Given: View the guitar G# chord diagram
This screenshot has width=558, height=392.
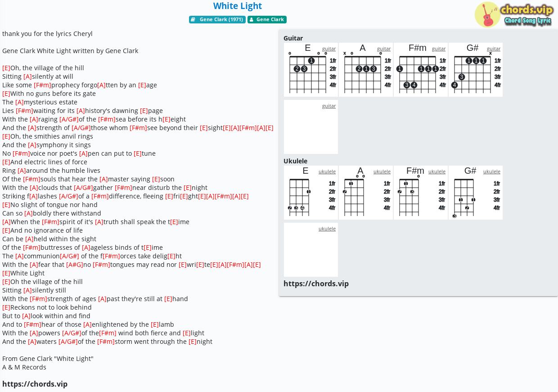Looking at the screenshot, I should tap(476, 70).
